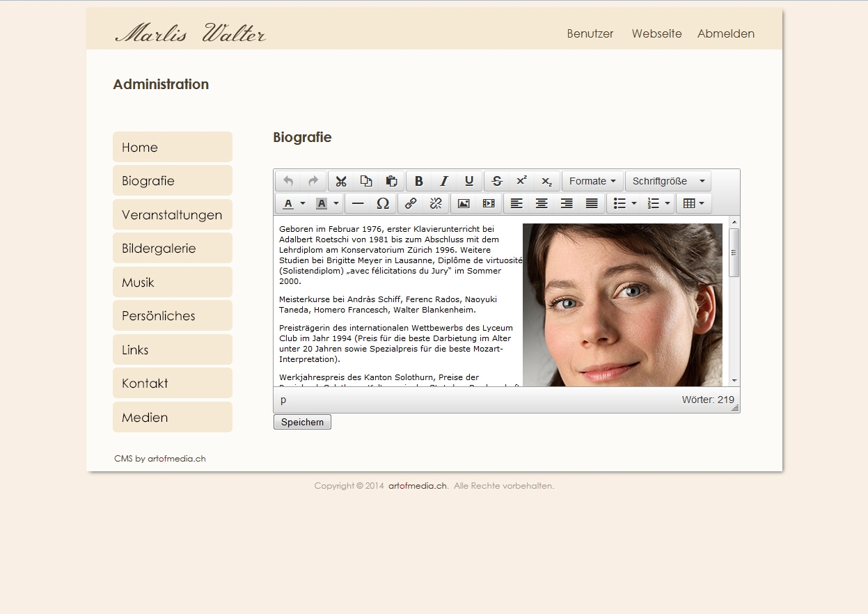The image size is (868, 614).
Task: Click the Remove link icon
Action: (436, 203)
